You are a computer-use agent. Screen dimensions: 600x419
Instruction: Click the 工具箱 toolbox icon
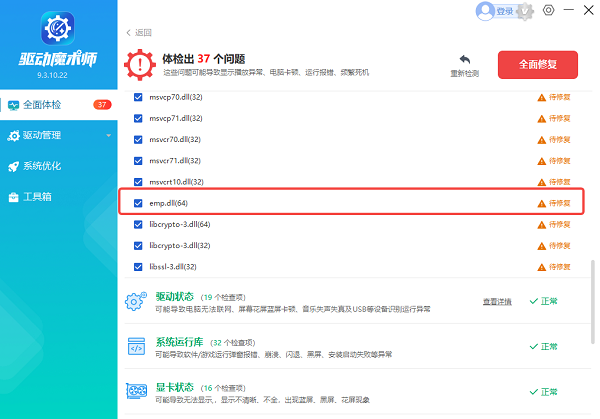click(13, 197)
